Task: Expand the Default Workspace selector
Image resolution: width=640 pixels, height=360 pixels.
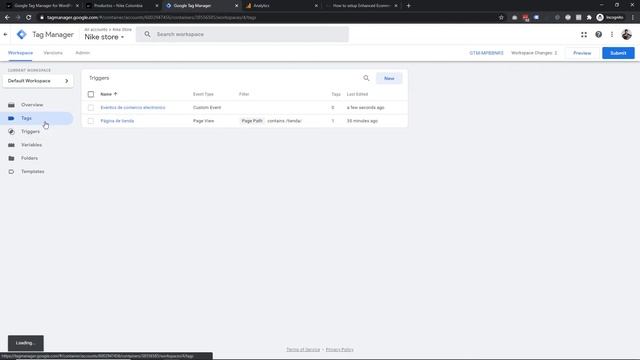Action: 38,81
